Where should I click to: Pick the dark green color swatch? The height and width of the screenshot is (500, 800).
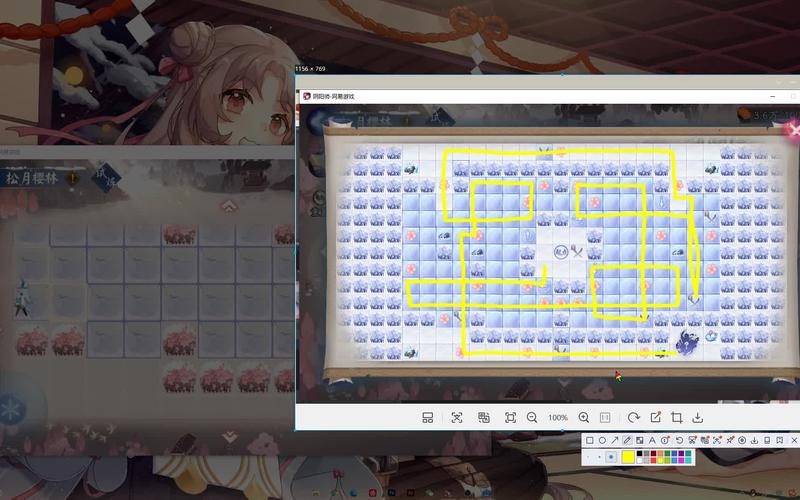coord(667,453)
